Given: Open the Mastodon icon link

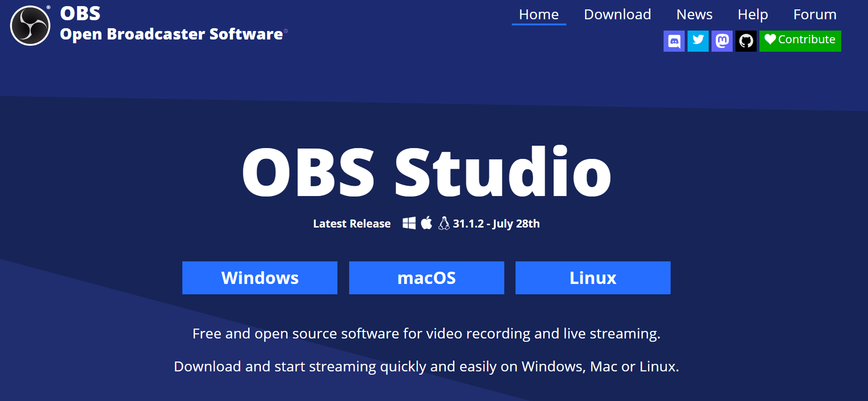Looking at the screenshot, I should [x=722, y=41].
